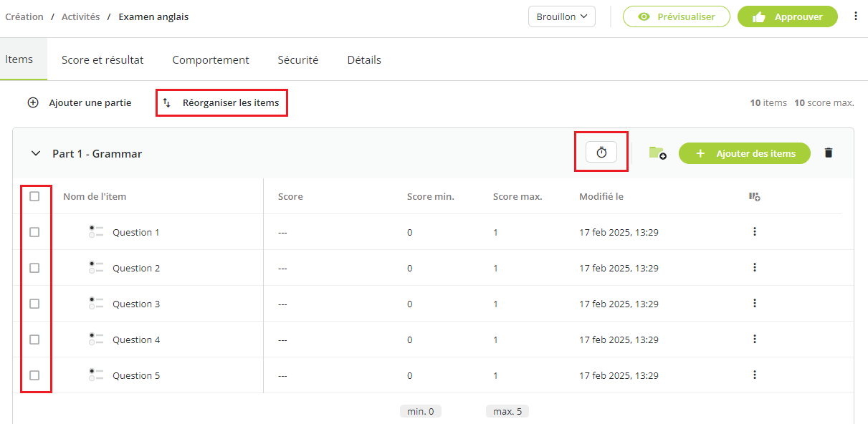Go to Activités in the breadcrumb
This screenshot has height=424, width=868.
click(80, 16)
